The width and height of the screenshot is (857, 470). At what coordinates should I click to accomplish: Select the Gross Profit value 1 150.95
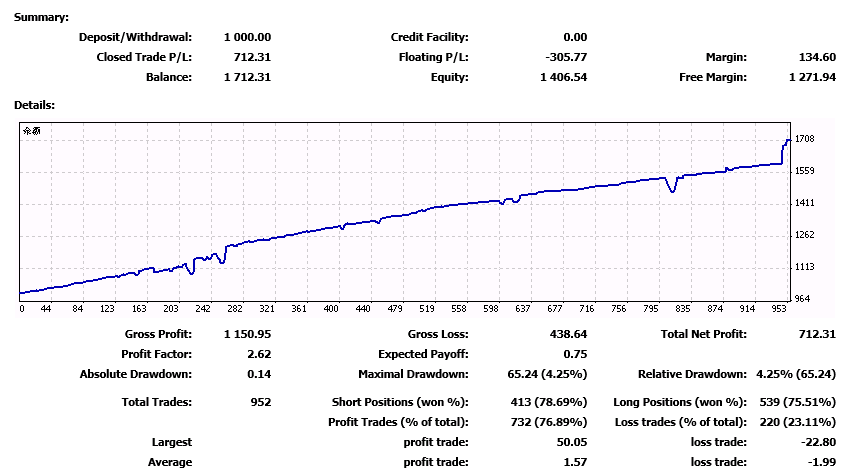[x=248, y=334]
